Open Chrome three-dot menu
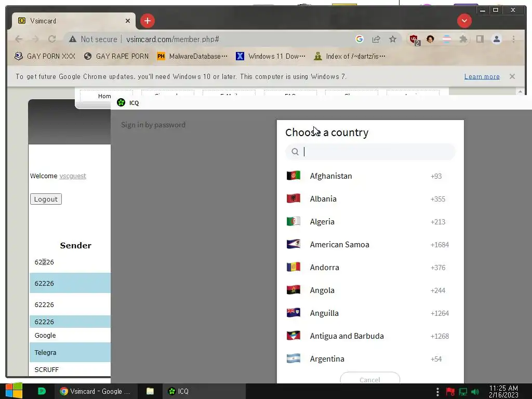Viewport: 532px width, 399px height. [513, 39]
